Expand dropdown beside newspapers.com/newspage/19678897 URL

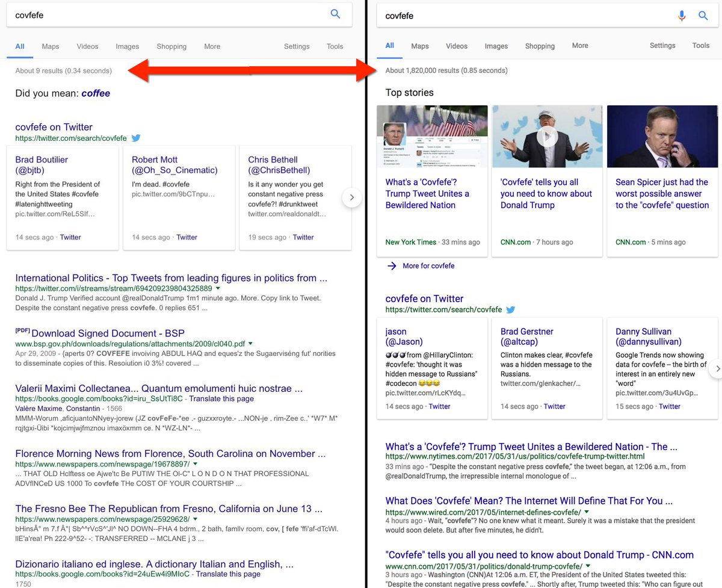(x=195, y=464)
